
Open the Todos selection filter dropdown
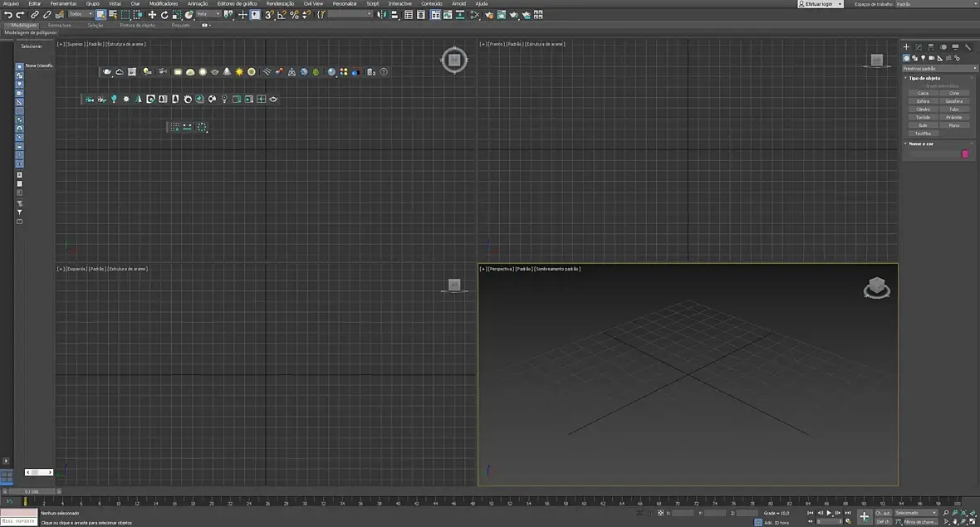(81, 14)
